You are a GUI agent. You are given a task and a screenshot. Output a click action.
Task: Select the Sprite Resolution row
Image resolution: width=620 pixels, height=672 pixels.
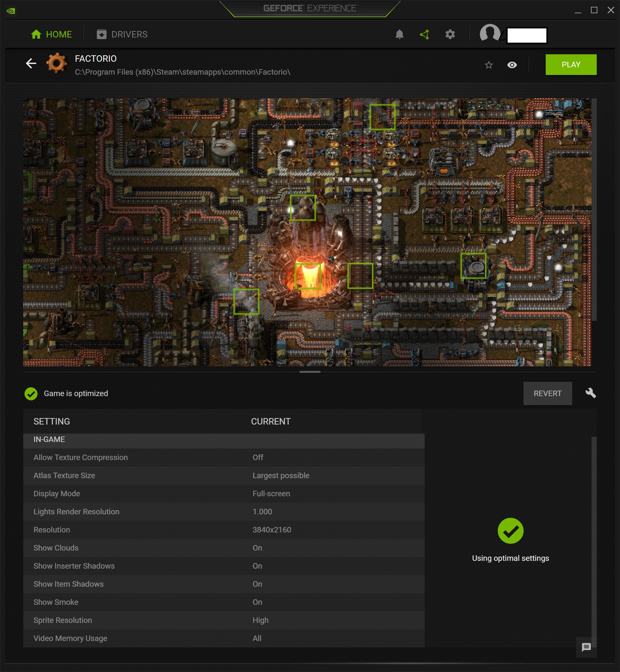[x=224, y=621]
